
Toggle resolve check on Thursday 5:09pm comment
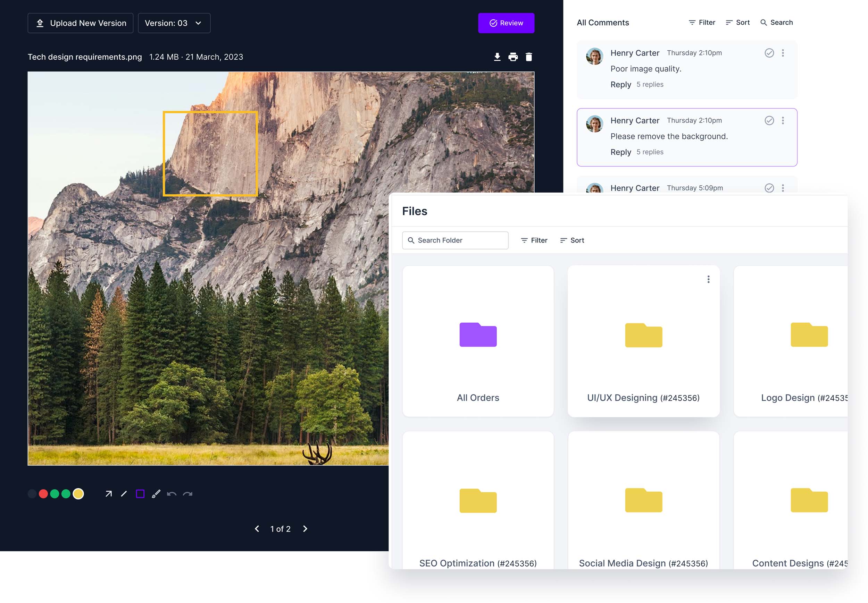(x=769, y=188)
